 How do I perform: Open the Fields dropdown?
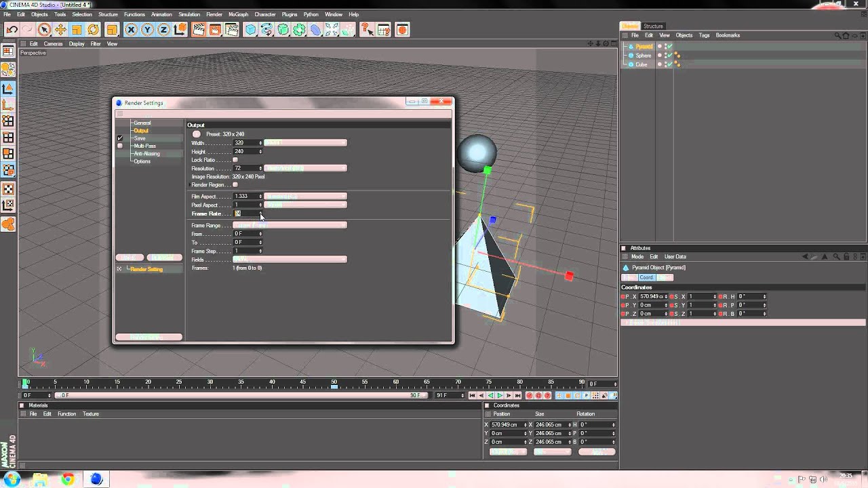pyautogui.click(x=290, y=260)
